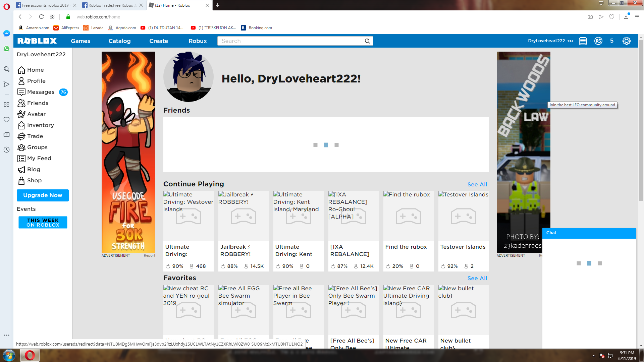Click See All for Favorites
The image size is (644, 362).
coord(477,278)
